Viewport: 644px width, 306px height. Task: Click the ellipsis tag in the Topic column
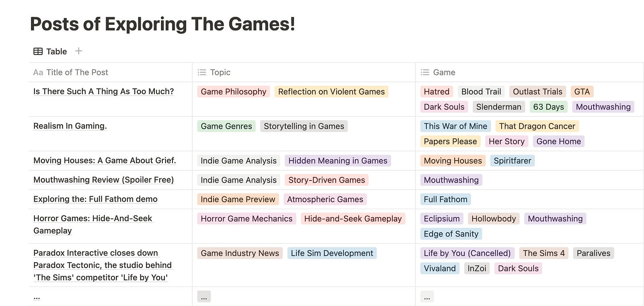(x=204, y=296)
